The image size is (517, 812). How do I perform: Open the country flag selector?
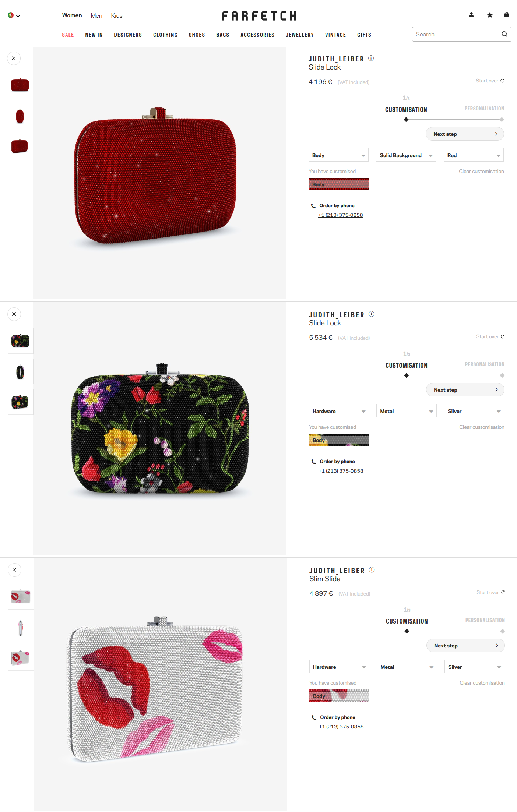pyautogui.click(x=14, y=15)
